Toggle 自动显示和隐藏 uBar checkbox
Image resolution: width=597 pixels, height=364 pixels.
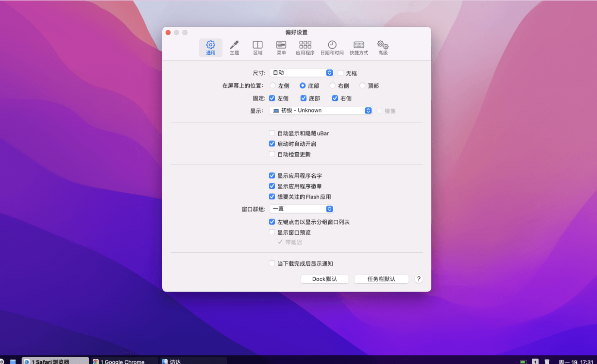coord(272,133)
